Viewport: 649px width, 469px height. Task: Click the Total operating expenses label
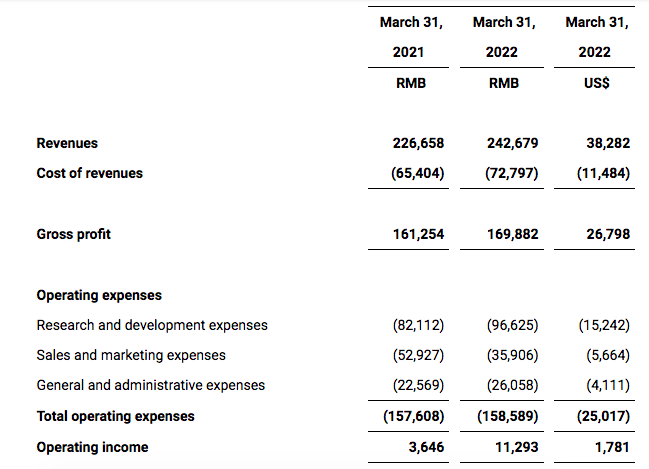[x=115, y=415]
